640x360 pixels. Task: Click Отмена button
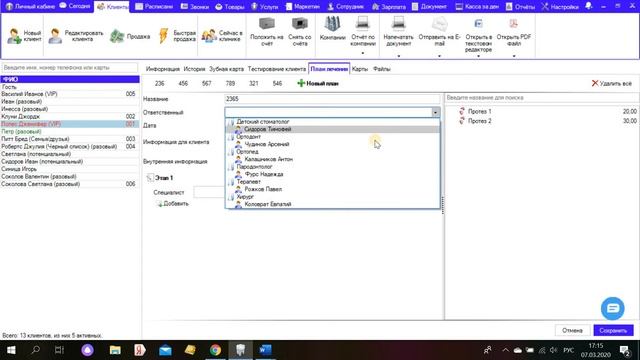572,330
